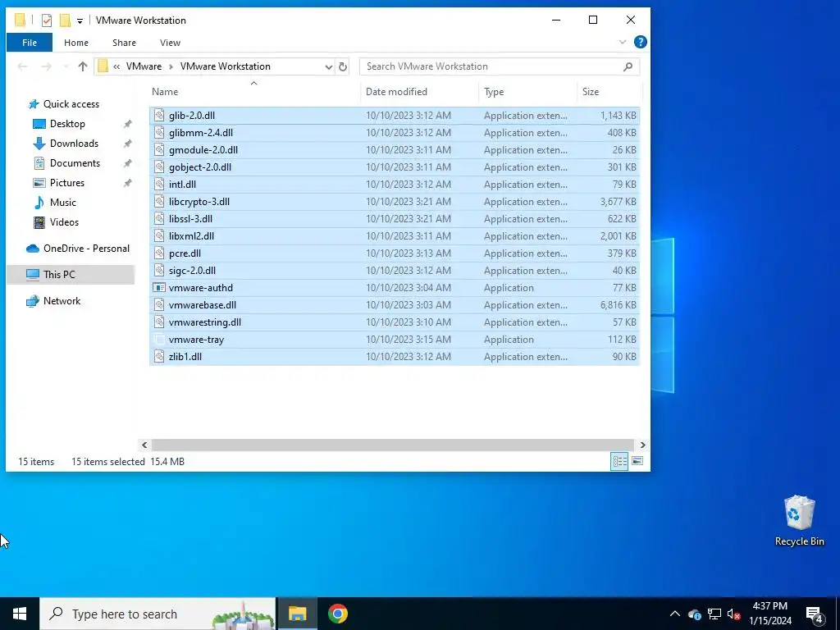This screenshot has height=630, width=840.
Task: Open Google Chrome from the taskbar
Action: point(338,614)
